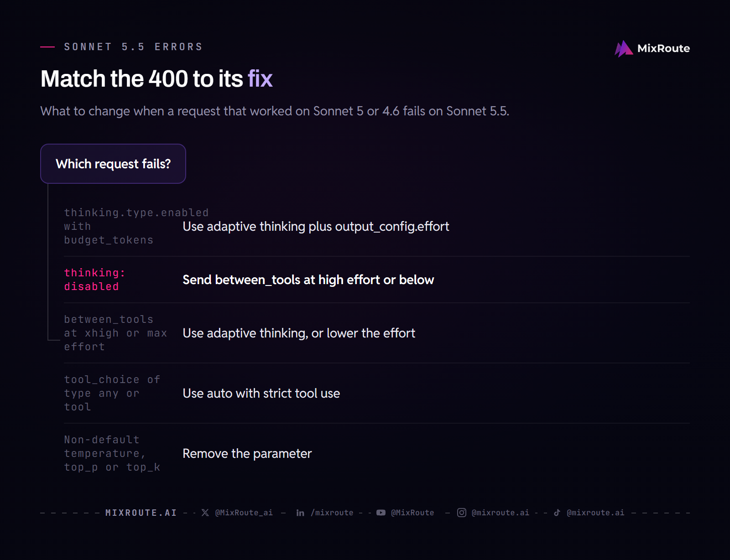This screenshot has width=730, height=560.
Task: Select the highlighted 'thinking: disabled' label
Action: pyautogui.click(x=94, y=280)
